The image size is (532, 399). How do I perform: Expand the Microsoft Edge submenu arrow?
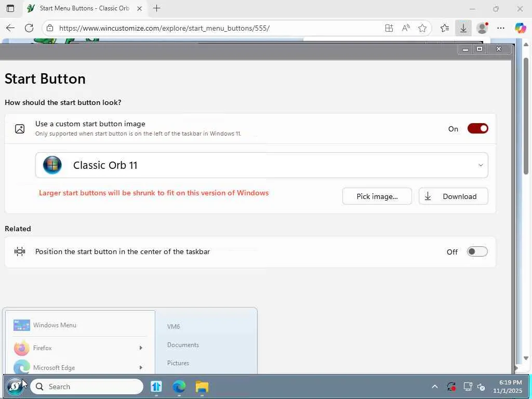[141, 367]
